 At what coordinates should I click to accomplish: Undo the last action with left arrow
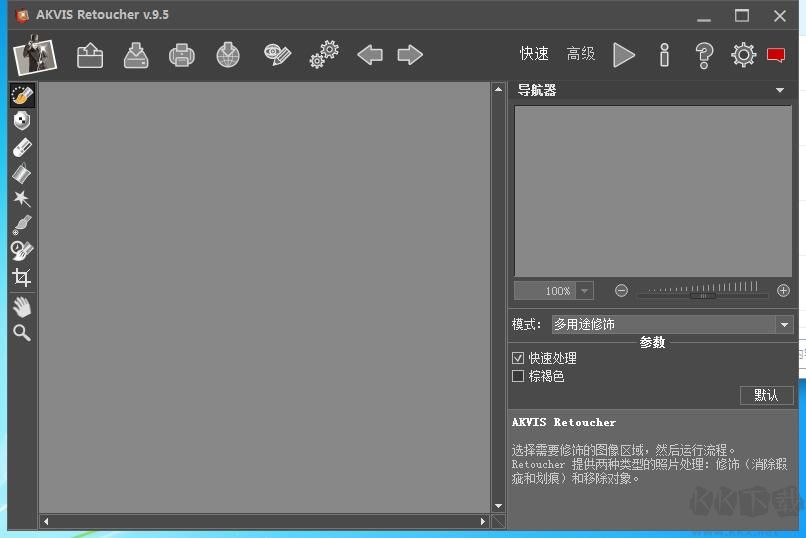[370, 55]
